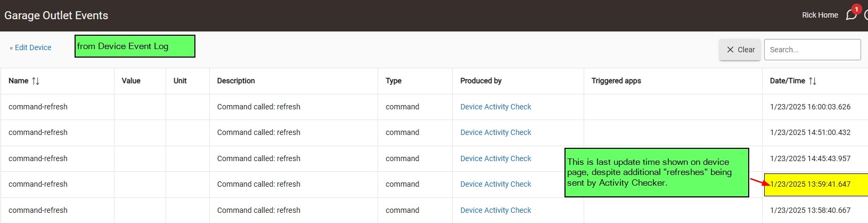Click the X icon in Clear button
The height and width of the screenshot is (223, 868).
730,50
